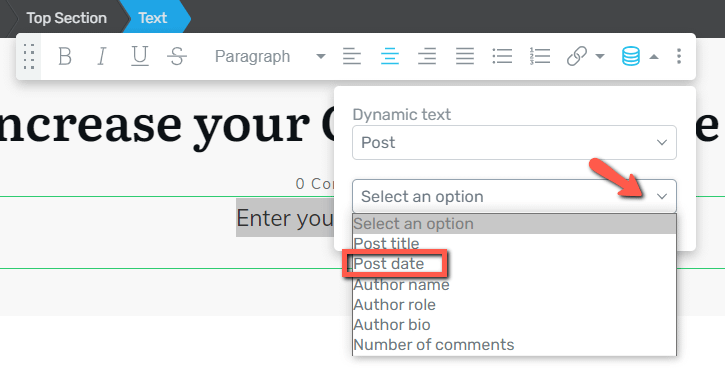Open the Paragraph style dropdown

(270, 56)
